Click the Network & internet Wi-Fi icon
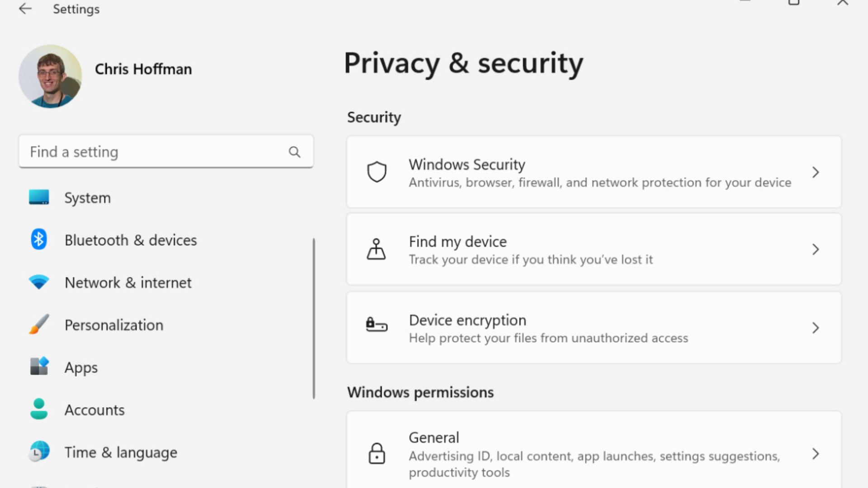The height and width of the screenshot is (488, 868). coord(39,282)
